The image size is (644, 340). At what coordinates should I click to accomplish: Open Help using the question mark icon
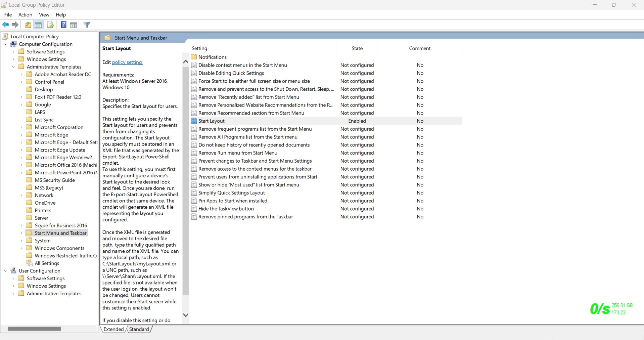(63, 25)
